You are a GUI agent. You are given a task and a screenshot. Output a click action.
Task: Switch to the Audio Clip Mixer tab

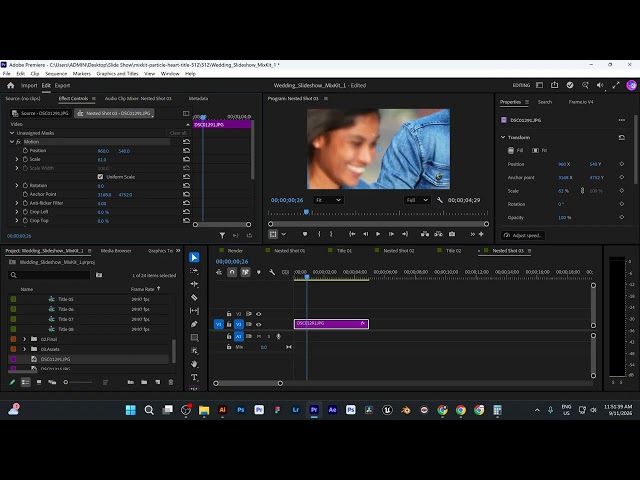[138, 98]
